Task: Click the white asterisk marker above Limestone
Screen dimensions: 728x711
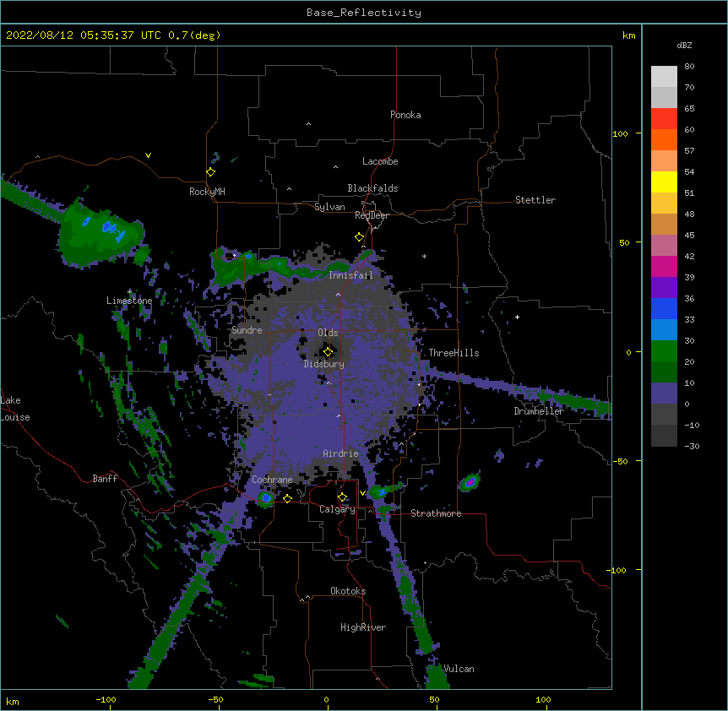Action: (x=129, y=292)
